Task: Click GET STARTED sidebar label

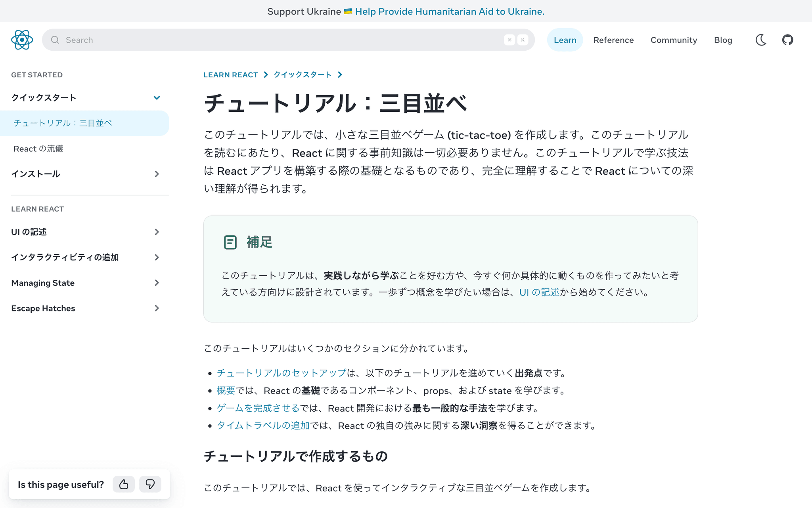Action: tap(37, 74)
